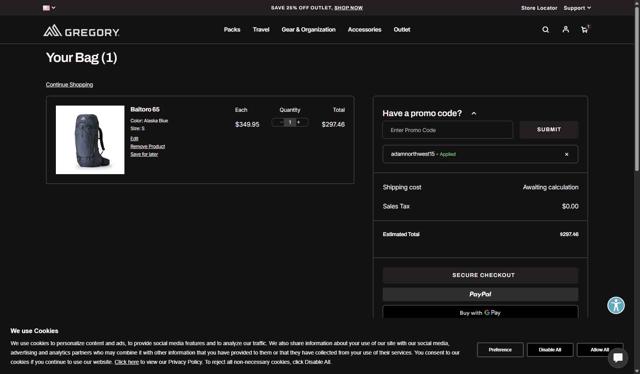The width and height of the screenshot is (640, 374).
Task: Open the country flag selector
Action: click(49, 8)
